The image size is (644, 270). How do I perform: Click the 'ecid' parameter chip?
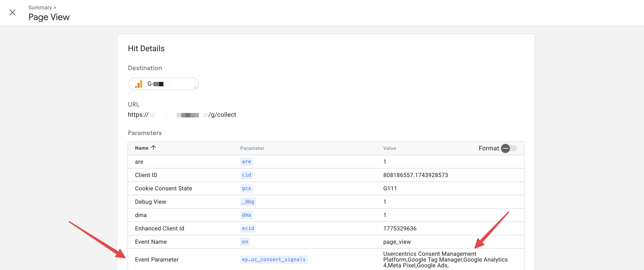(x=248, y=228)
